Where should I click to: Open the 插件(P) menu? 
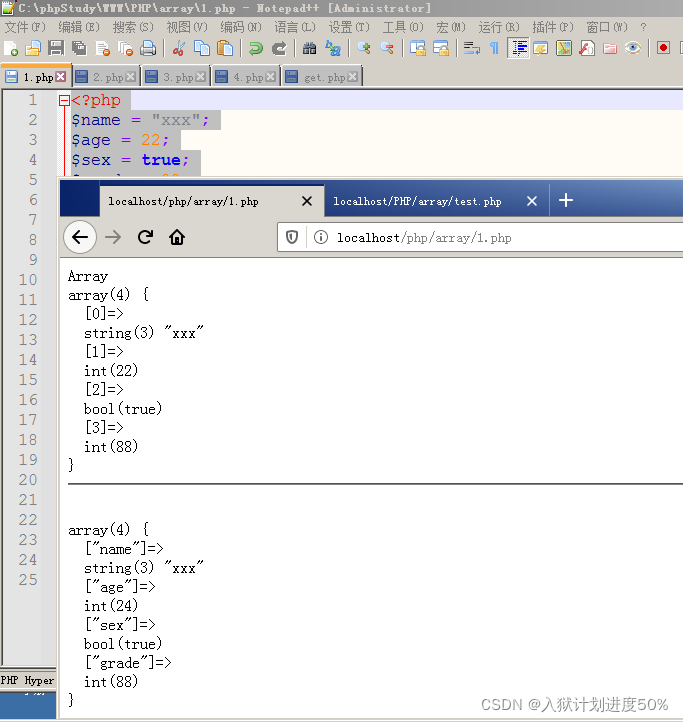(553, 27)
